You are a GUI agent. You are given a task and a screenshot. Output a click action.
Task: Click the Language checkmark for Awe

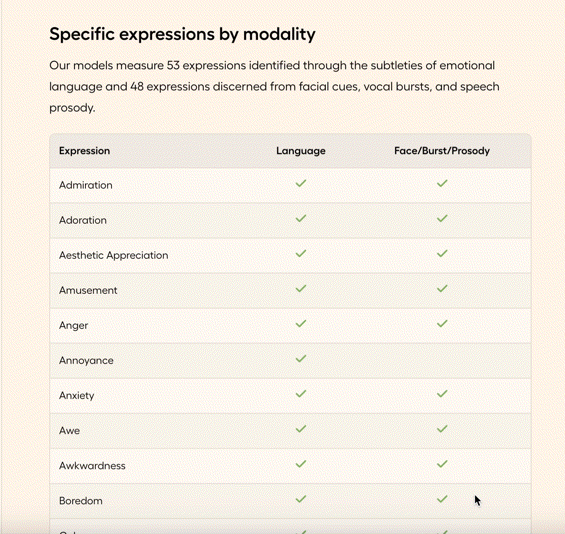(301, 429)
